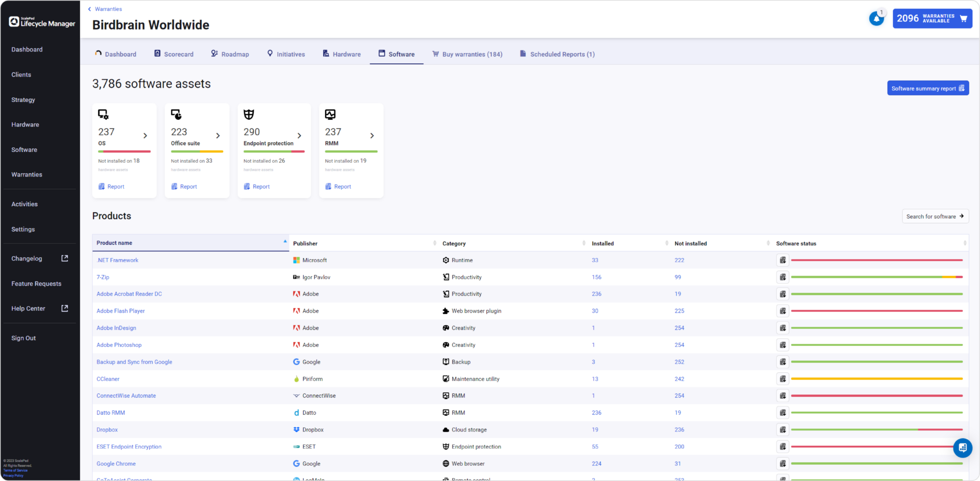The height and width of the screenshot is (481, 980).
Task: Click 7-Zip software status bar
Action: click(876, 277)
